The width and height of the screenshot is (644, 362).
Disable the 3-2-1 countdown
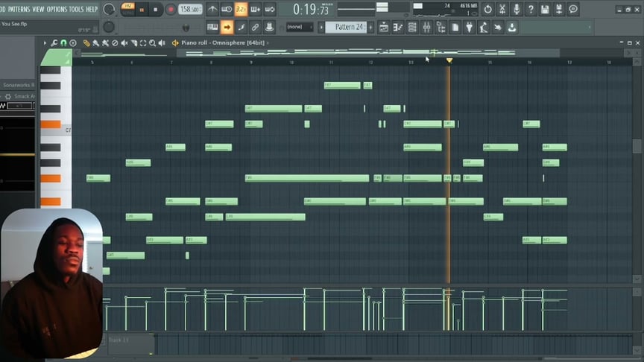(x=241, y=9)
